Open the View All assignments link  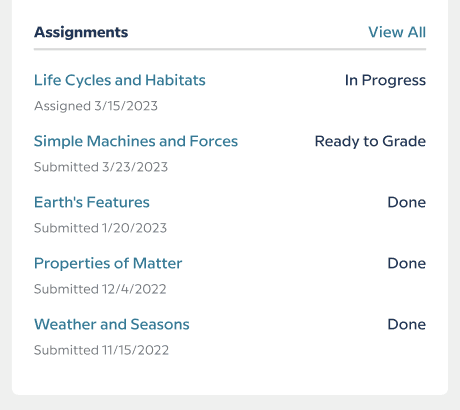(397, 32)
